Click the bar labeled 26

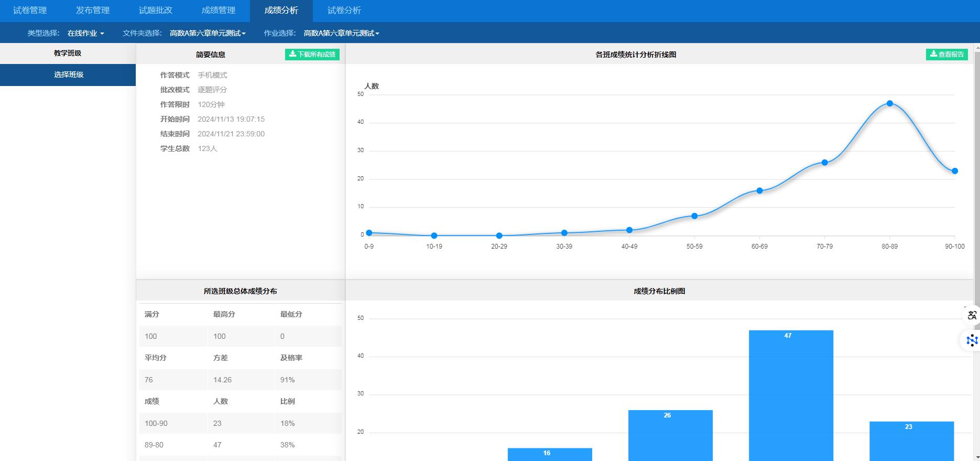pyautogui.click(x=670, y=435)
